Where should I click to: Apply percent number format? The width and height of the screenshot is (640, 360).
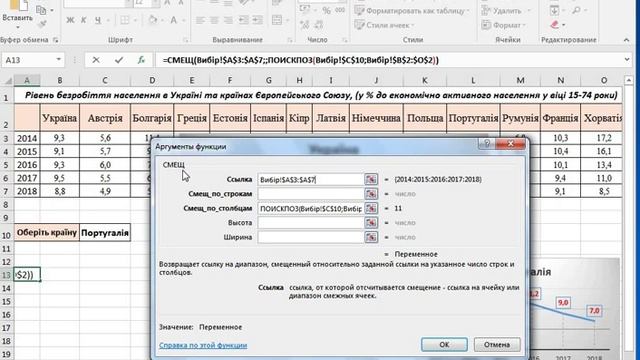(x=327, y=11)
